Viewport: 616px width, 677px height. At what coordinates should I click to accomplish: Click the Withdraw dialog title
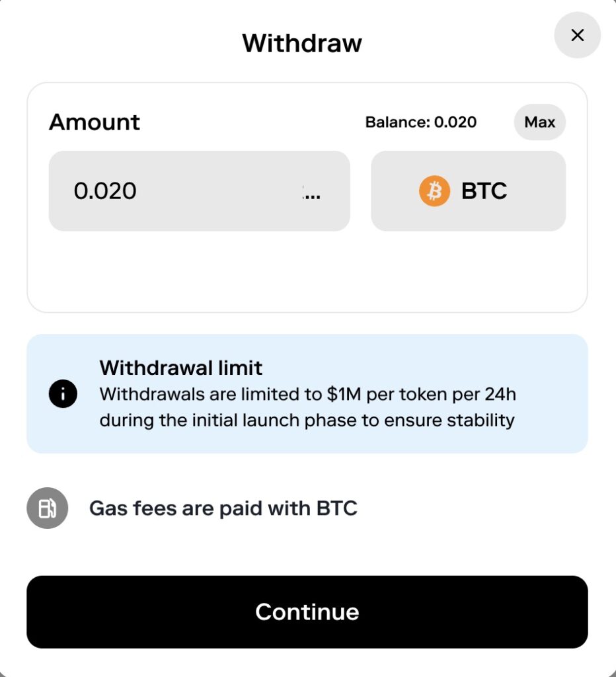pos(302,44)
